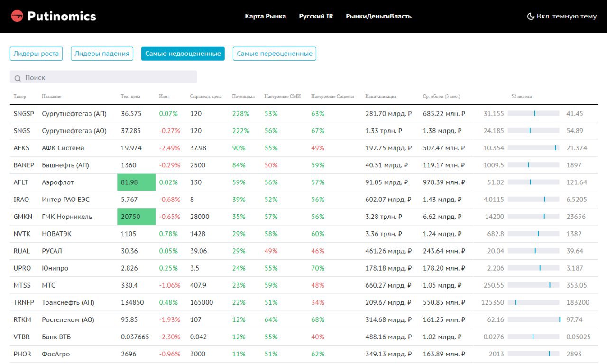This screenshot has height=364, width=607.
Task: Click the volume '6.62 млрд. ₽'
Action: click(442, 217)
